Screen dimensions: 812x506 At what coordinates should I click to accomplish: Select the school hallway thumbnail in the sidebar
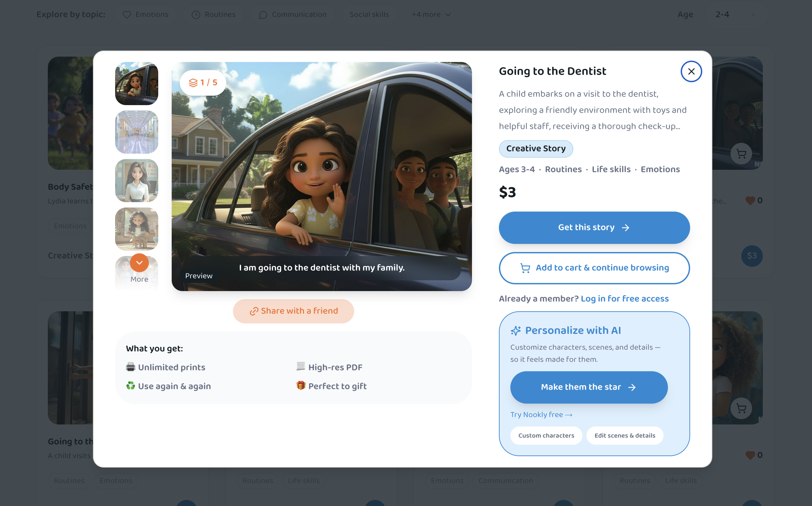(136, 132)
